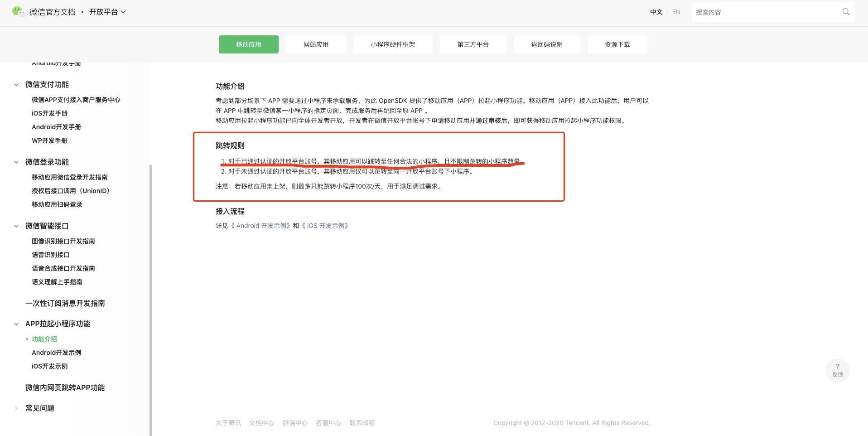The width and height of the screenshot is (868, 436).
Task: Open 一次性订阅消息开发指南
Action: (65, 303)
